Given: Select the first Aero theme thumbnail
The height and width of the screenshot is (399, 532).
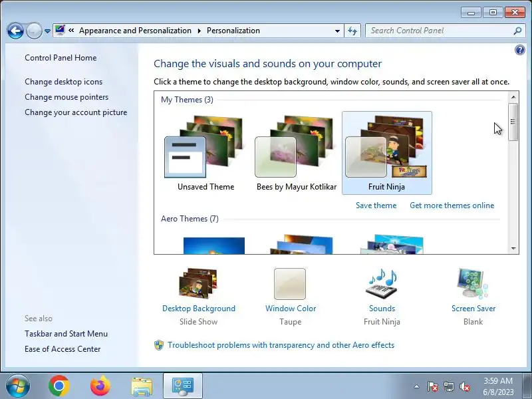Looking at the screenshot, I should (213, 245).
